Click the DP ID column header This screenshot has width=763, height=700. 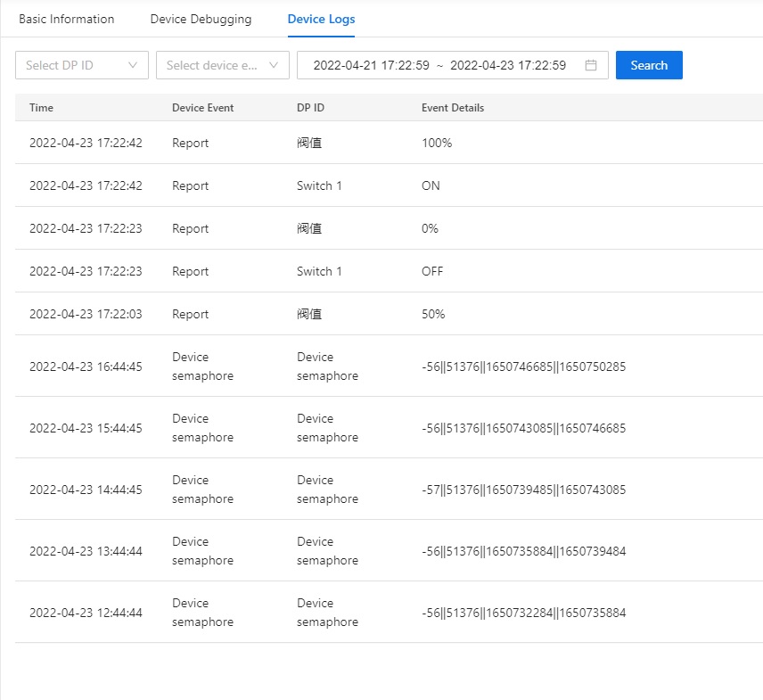310,108
